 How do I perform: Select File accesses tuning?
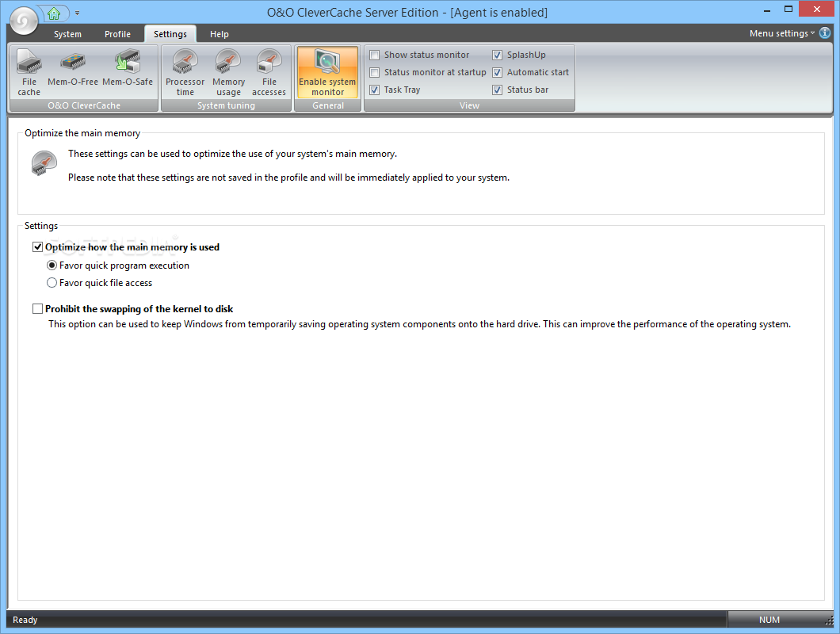click(269, 73)
